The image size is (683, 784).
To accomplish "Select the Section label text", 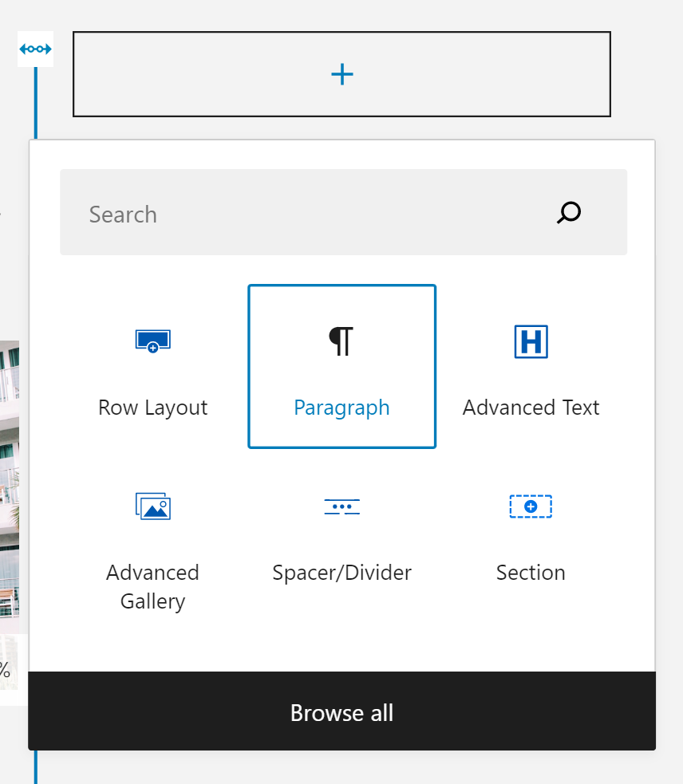I will pos(531,573).
